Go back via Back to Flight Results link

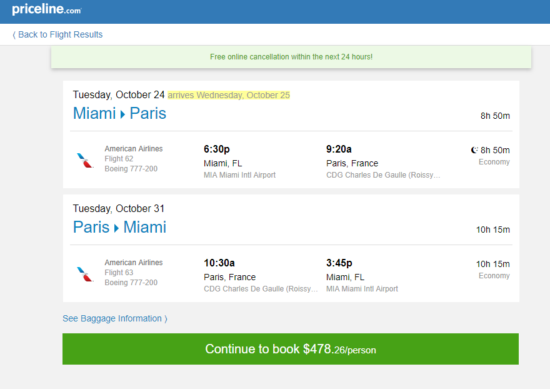click(x=58, y=34)
